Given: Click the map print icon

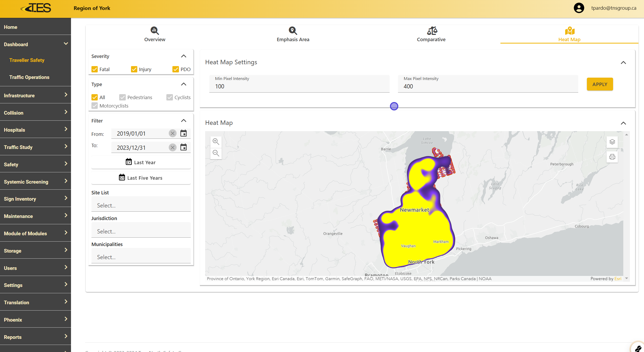Looking at the screenshot, I should point(612,157).
